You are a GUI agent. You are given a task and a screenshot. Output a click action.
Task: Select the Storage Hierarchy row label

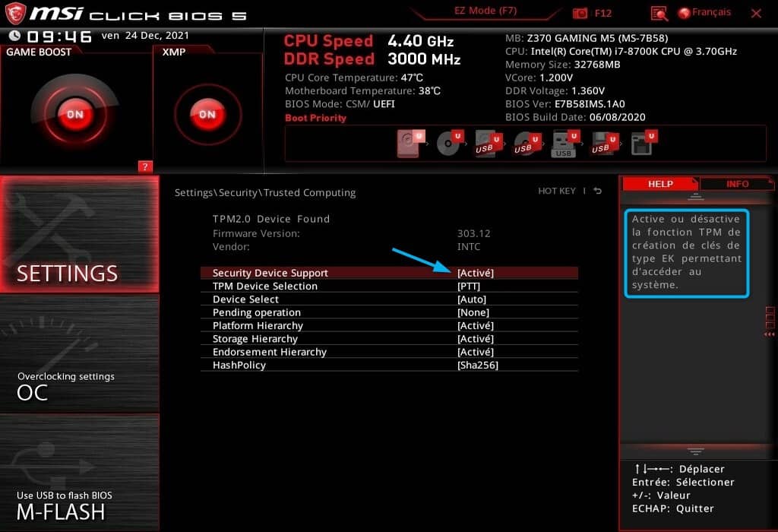(x=255, y=339)
